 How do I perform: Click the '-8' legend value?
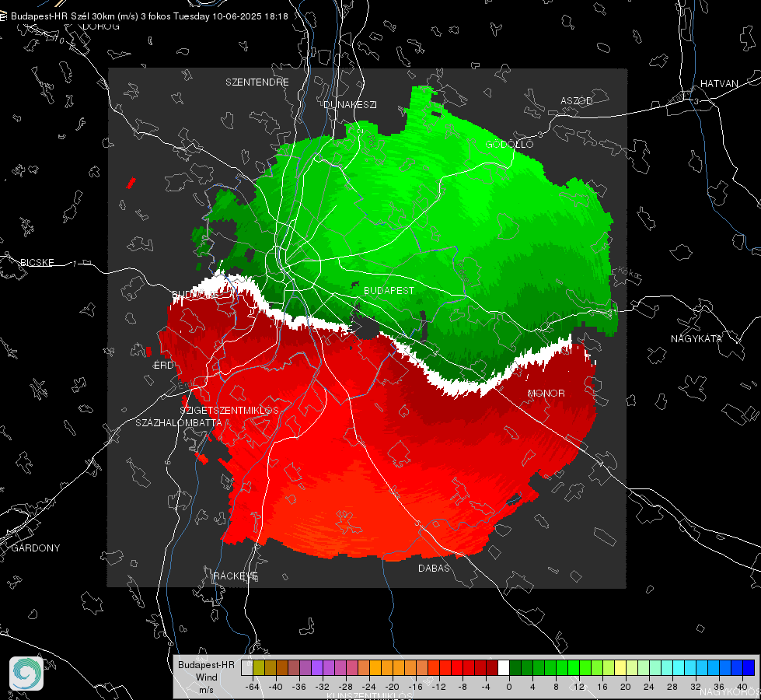463,687
